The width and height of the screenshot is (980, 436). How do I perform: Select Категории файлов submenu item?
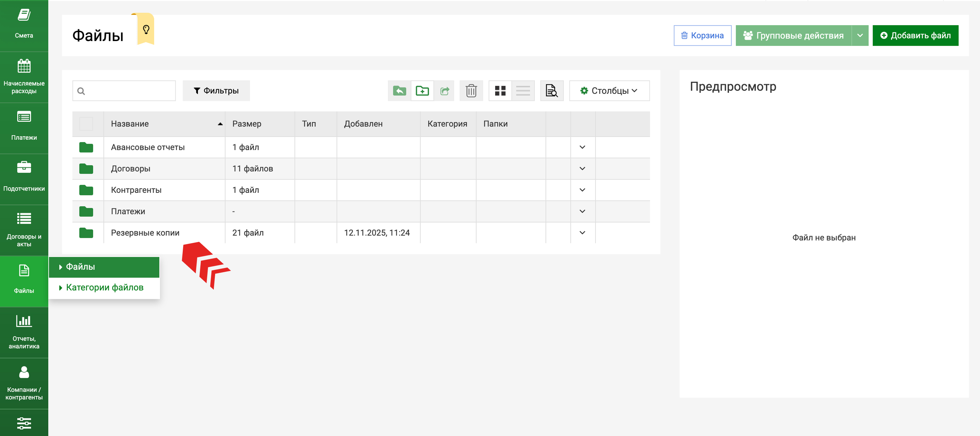click(104, 288)
